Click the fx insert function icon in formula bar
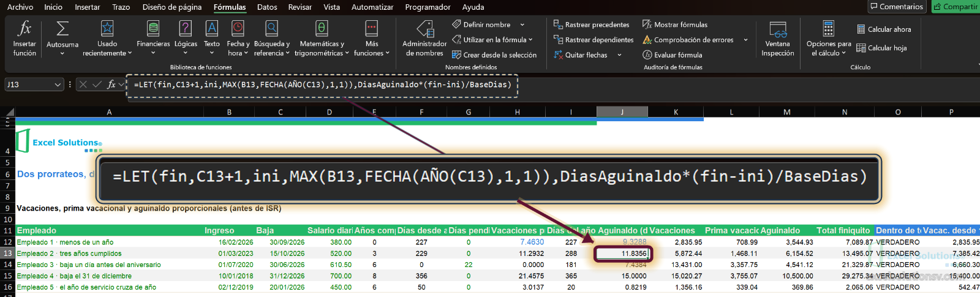This screenshot has height=297, width=980. (x=111, y=85)
